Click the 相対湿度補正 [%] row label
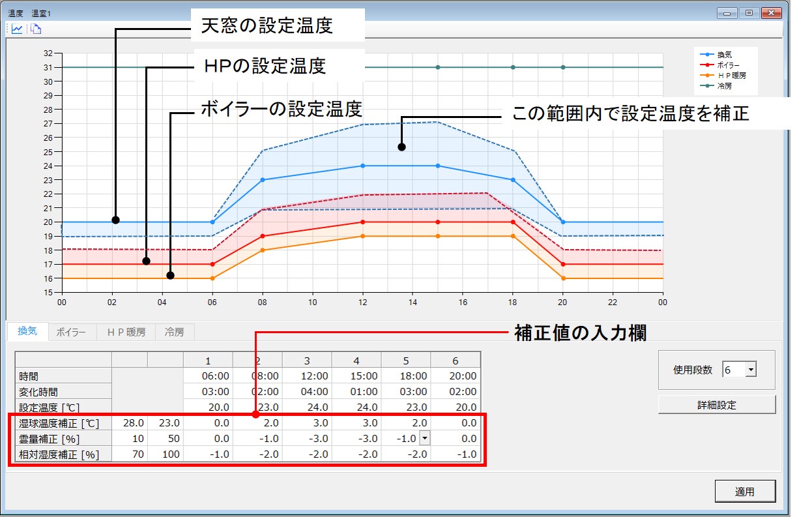Screen dimensions: 812x517 64,454
